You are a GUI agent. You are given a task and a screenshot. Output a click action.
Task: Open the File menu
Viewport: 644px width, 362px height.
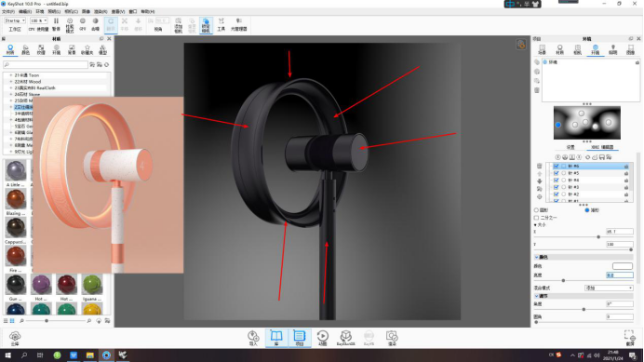click(x=7, y=11)
